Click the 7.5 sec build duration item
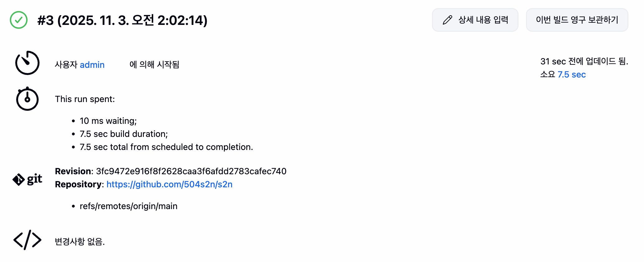 pyautogui.click(x=124, y=134)
